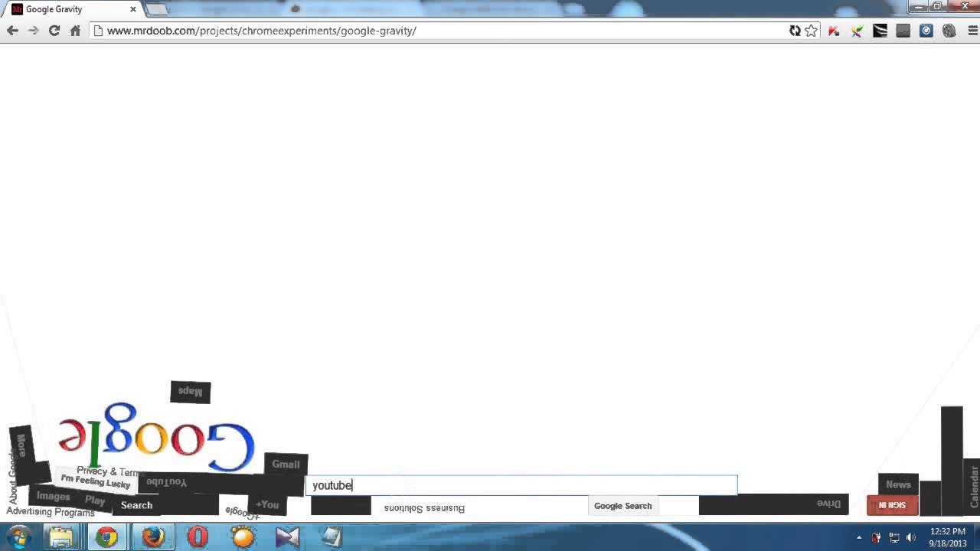This screenshot has width=980, height=551.
Task: Click the News menu block
Action: (898, 484)
